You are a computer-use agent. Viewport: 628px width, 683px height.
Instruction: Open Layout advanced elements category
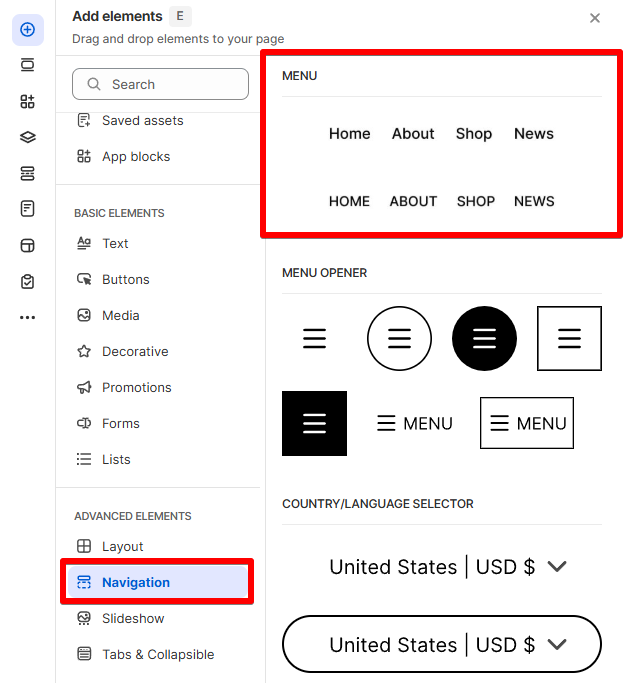pyautogui.click(x=110, y=546)
